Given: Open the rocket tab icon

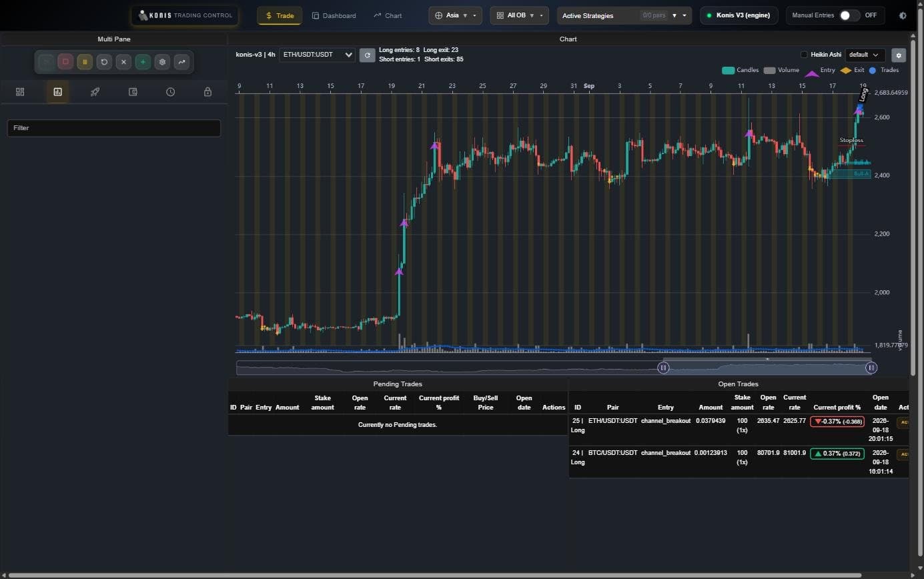Looking at the screenshot, I should [x=95, y=92].
